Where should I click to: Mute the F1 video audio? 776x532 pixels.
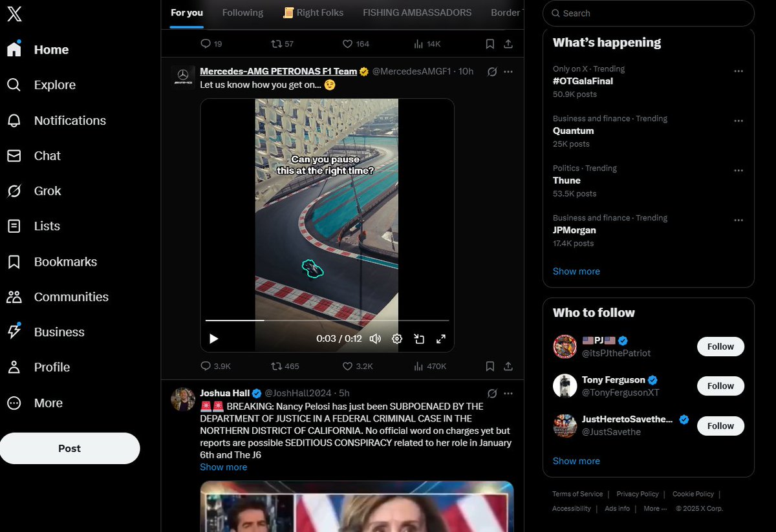pyautogui.click(x=375, y=338)
